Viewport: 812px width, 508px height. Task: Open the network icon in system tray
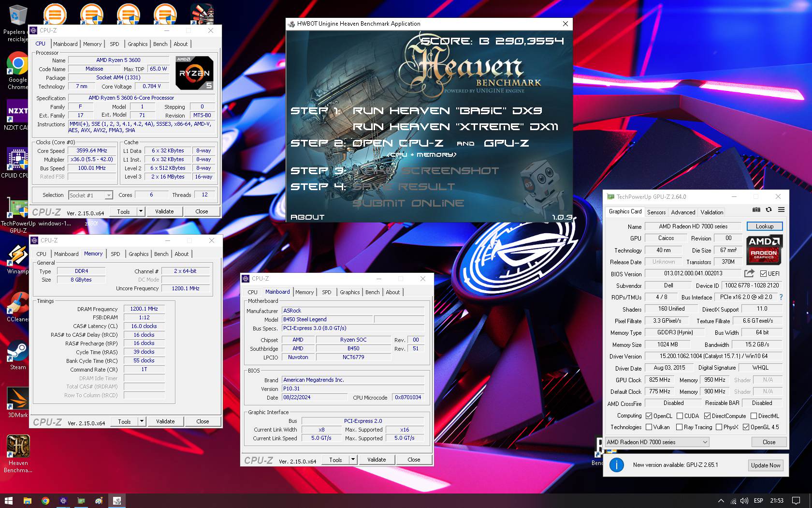733,501
